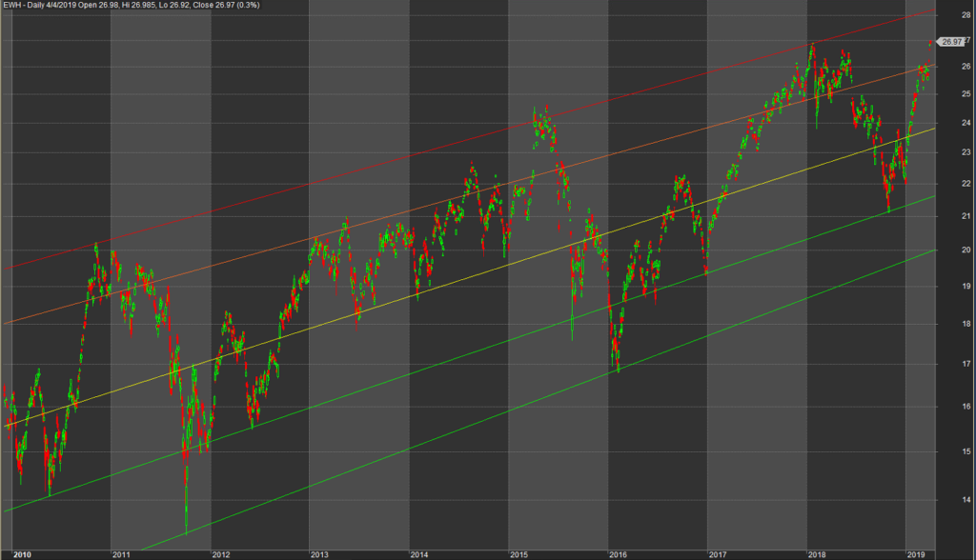Click the 14 price level on axis
976x560 pixels.
click(966, 500)
